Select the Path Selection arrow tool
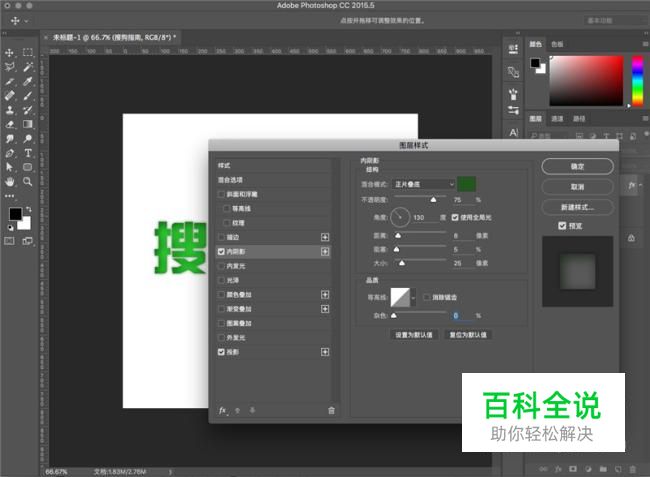The height and width of the screenshot is (477, 650). click(x=9, y=167)
